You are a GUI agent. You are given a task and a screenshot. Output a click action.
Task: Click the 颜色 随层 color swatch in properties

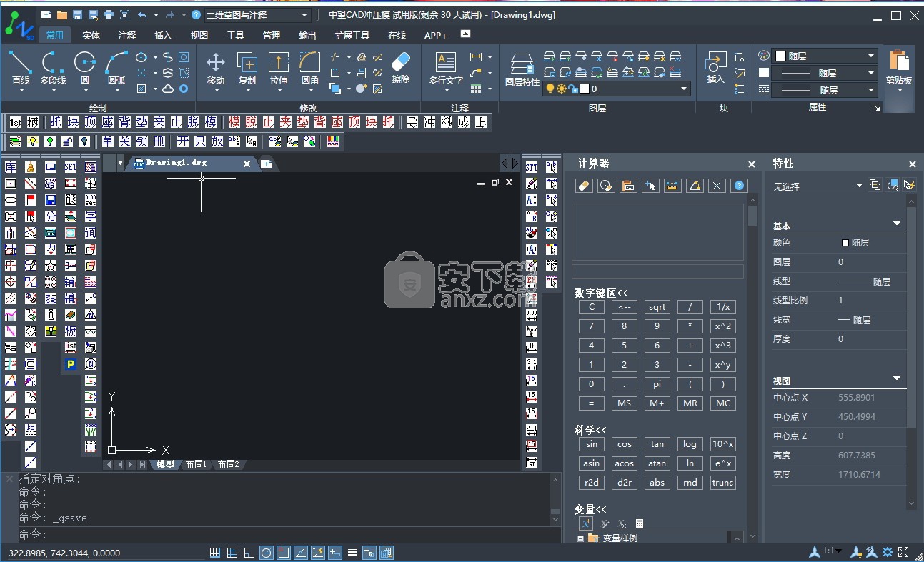[x=846, y=243]
